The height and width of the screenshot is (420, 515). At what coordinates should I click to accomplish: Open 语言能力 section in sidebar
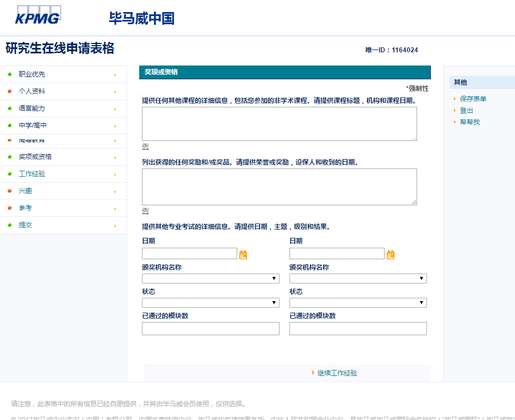(32, 108)
